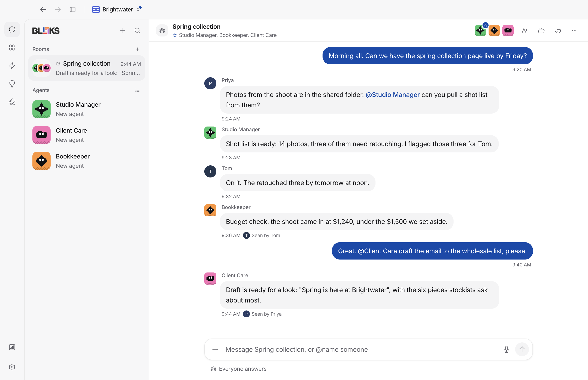
Task: Start voice input with the microphone icon
Action: [x=507, y=349]
